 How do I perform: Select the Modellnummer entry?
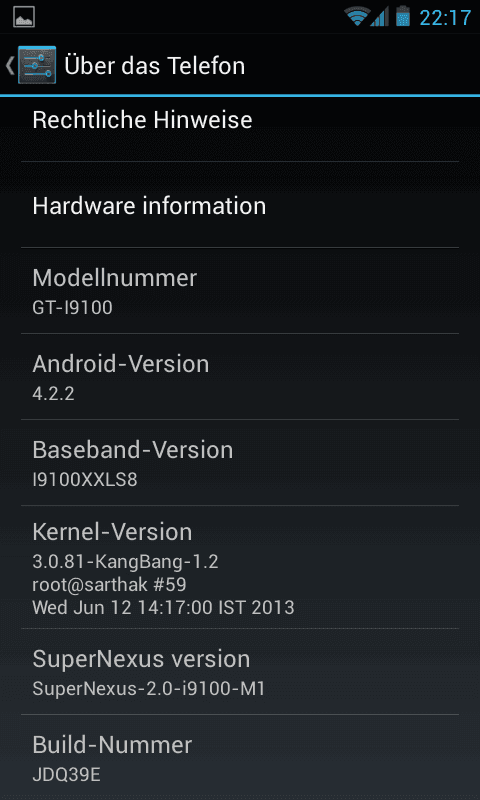pyautogui.click(x=240, y=291)
